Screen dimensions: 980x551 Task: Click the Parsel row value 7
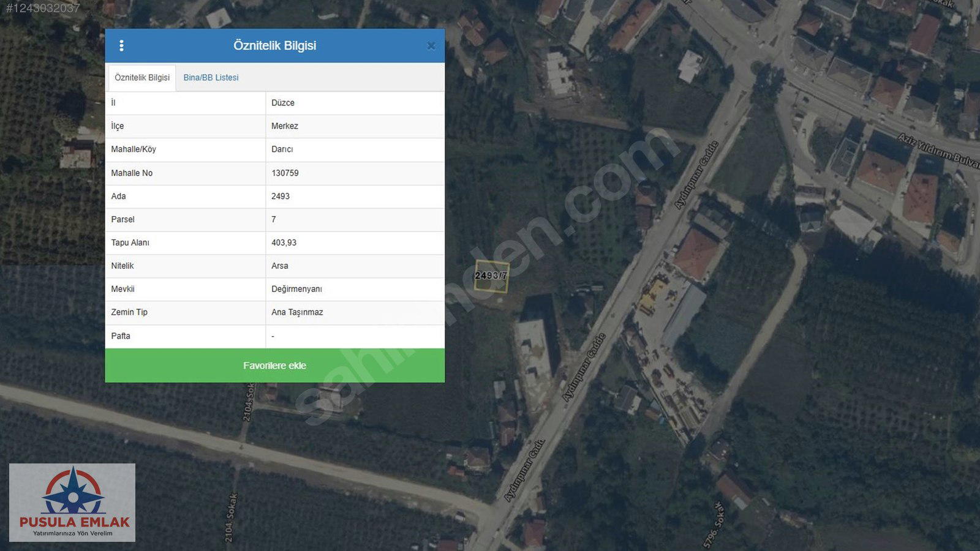point(274,219)
